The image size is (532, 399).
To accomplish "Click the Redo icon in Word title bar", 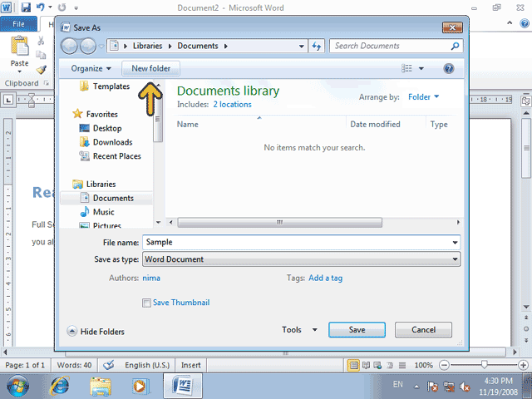I will 62,7.
